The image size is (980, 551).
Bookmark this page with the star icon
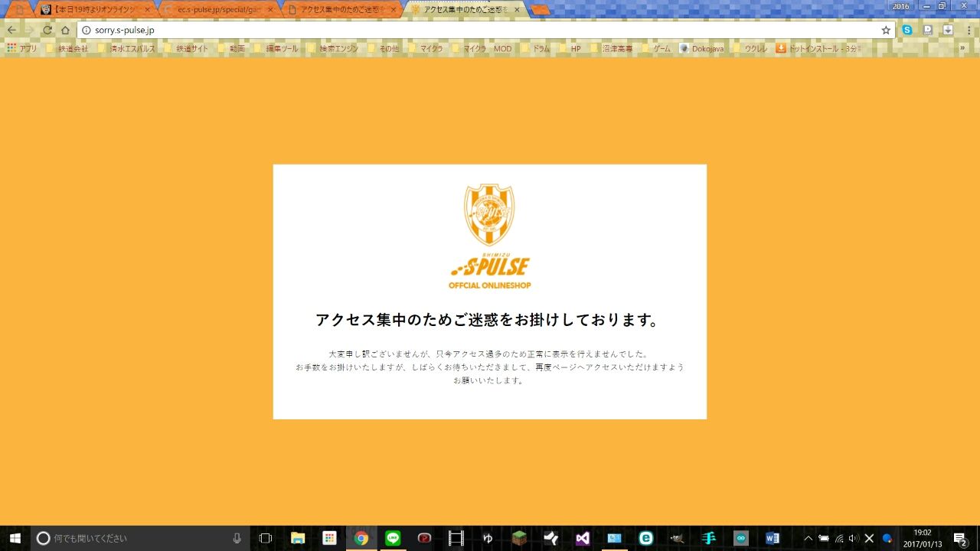[x=886, y=30]
